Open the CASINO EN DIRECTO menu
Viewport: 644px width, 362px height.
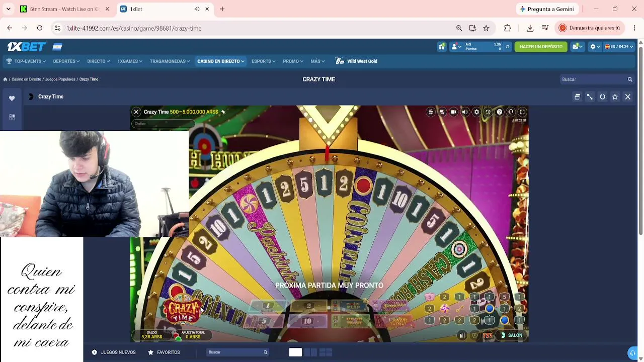tap(220, 61)
